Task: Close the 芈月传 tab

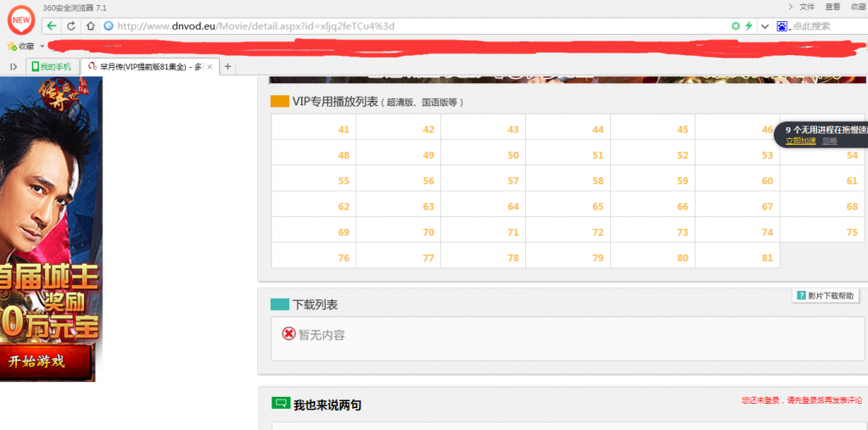Action: 210,66
